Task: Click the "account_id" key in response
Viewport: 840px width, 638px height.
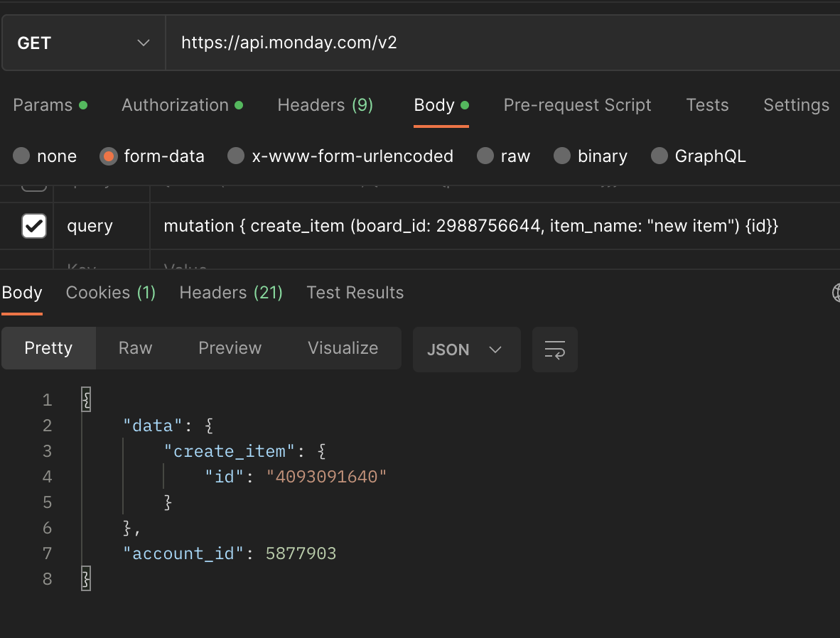Action: pyautogui.click(x=183, y=553)
